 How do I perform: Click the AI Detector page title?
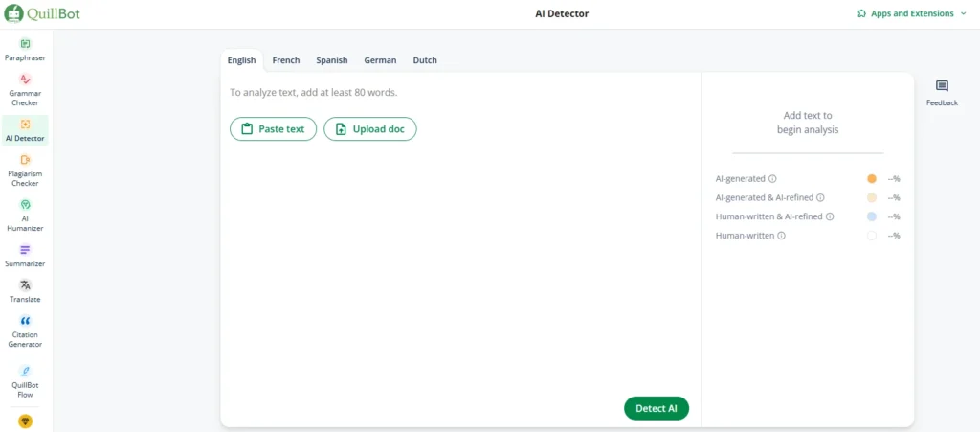pyautogui.click(x=562, y=13)
